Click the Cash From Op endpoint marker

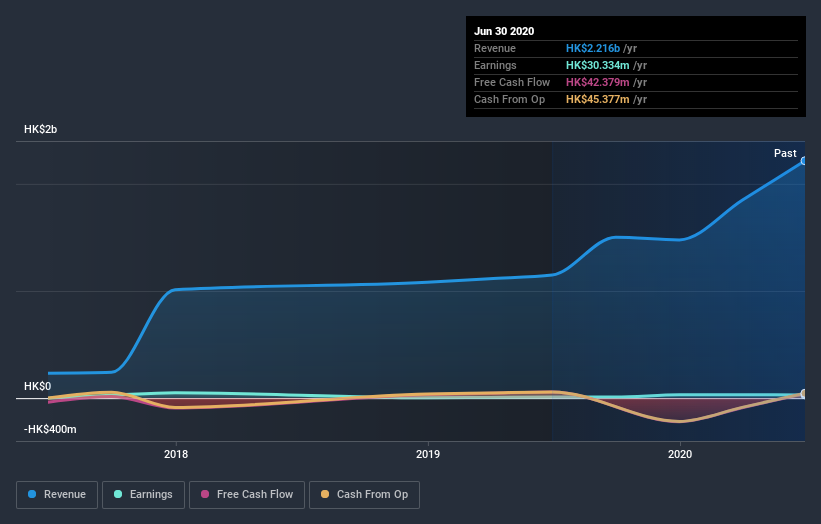coord(804,394)
